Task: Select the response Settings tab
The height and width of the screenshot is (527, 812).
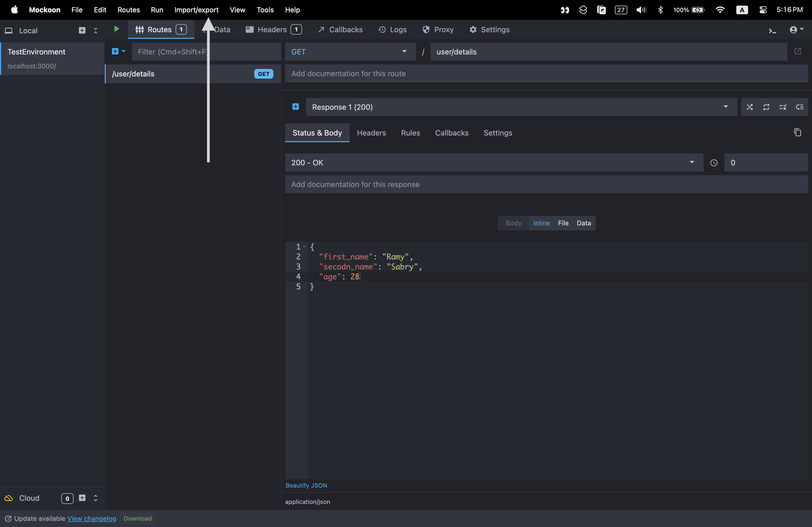Action: [x=498, y=133]
